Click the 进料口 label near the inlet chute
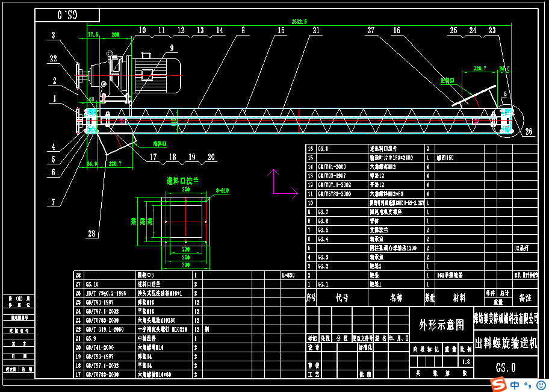The image size is (549, 392). click(x=447, y=81)
